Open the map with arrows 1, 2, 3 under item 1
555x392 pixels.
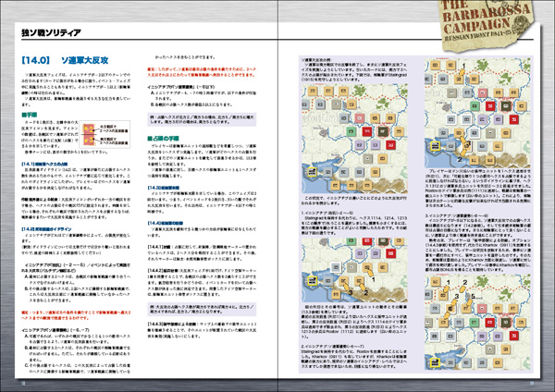[354, 270]
